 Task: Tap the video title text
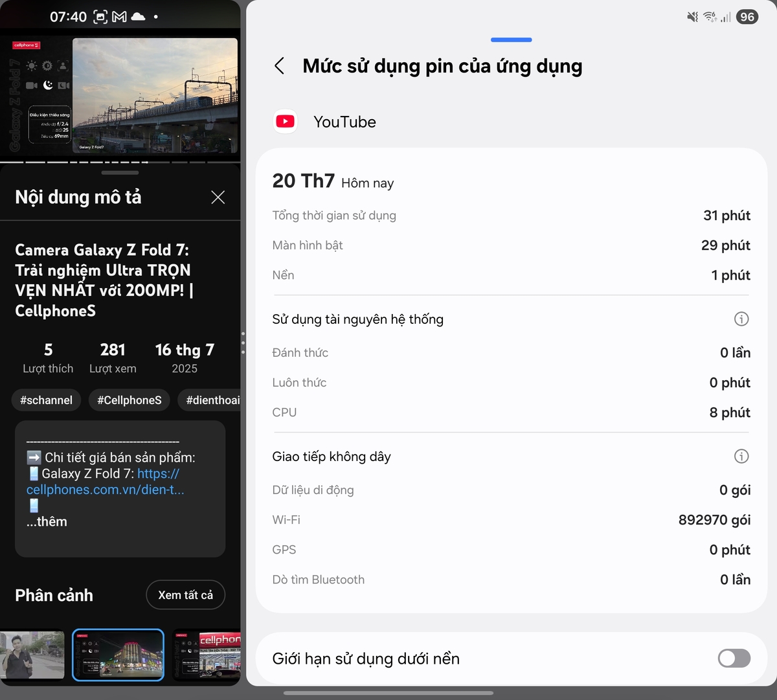pos(104,280)
